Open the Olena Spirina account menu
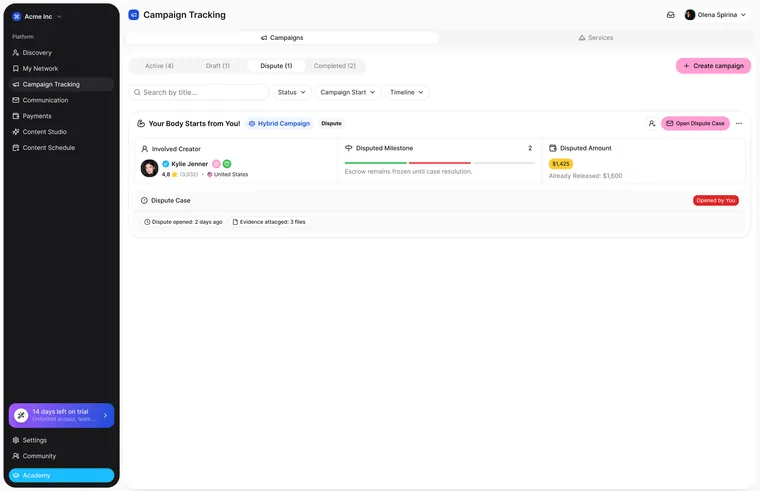The width and height of the screenshot is (760, 491). [x=715, y=15]
